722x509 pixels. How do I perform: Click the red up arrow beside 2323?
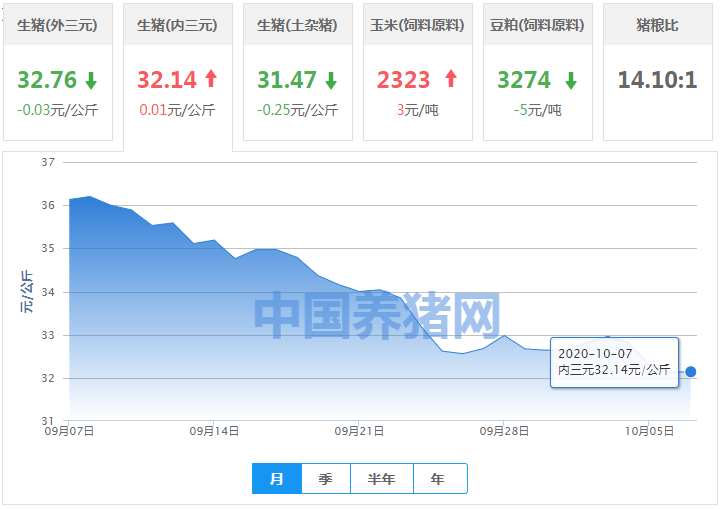point(450,79)
